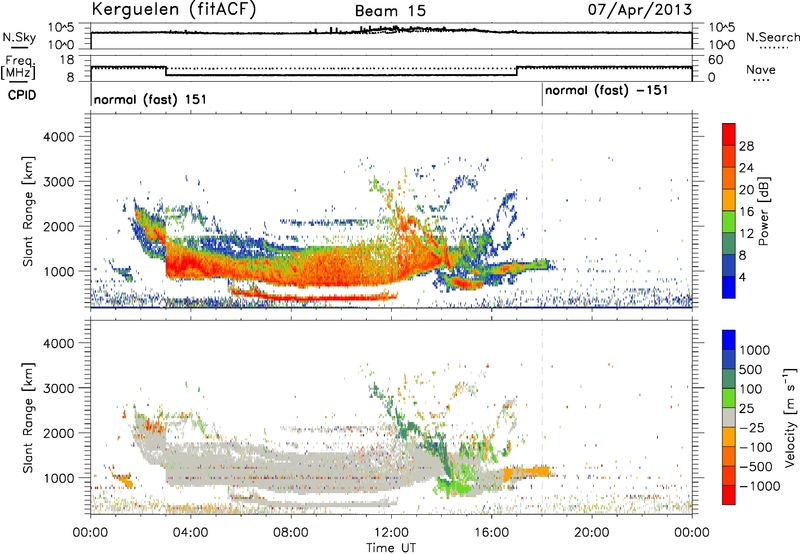This screenshot has height=554, width=800.
Task: Click the orange velocity patch near 17:00
Action: (527, 473)
